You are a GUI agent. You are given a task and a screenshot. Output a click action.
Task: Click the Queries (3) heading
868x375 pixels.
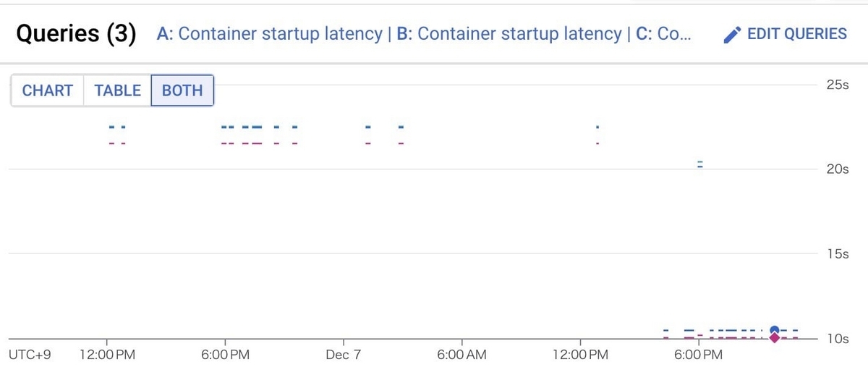(76, 34)
